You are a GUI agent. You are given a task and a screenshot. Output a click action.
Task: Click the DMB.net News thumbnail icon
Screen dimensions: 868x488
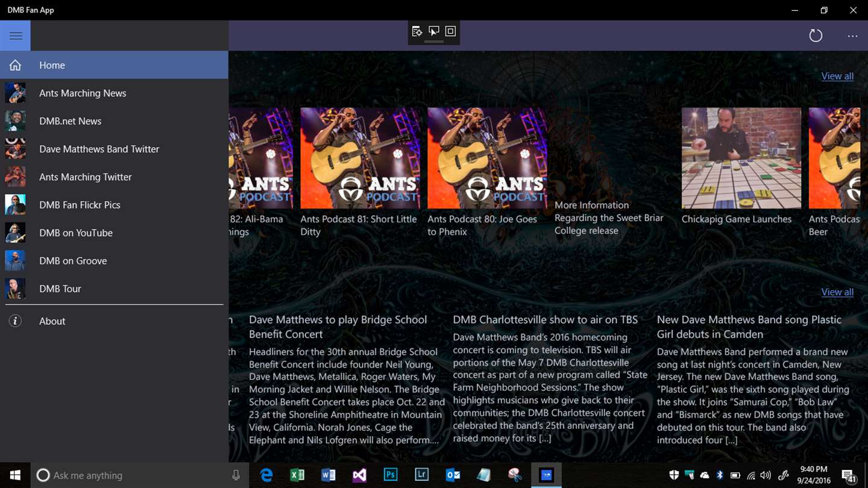point(15,121)
